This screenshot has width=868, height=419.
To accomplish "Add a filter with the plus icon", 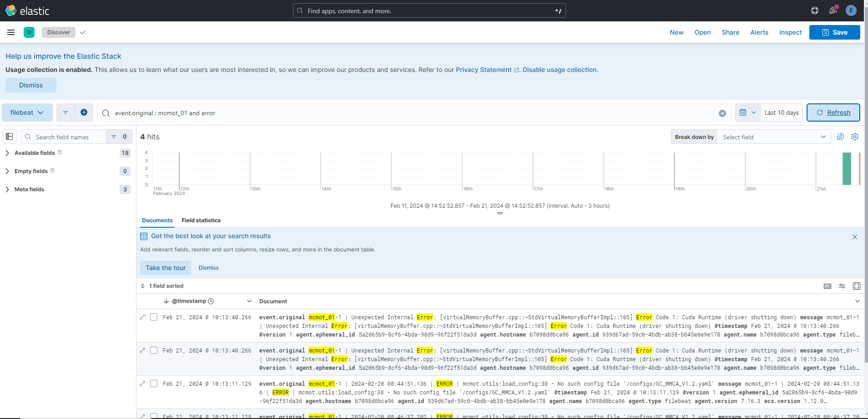I will click(84, 112).
